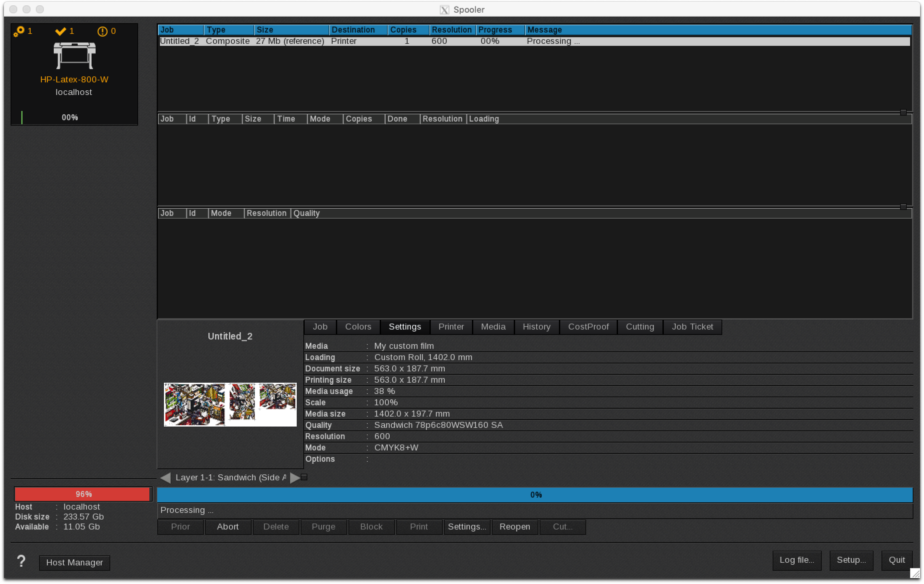924x584 pixels.
Task: Switch to the Colors tab
Action: pos(358,327)
